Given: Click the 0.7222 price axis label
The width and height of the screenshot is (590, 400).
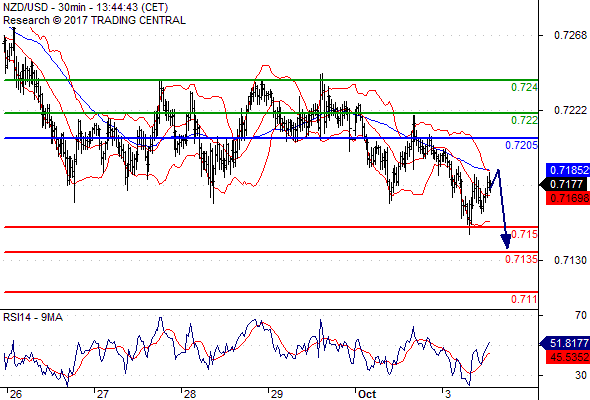Looking at the screenshot, I should tap(570, 110).
